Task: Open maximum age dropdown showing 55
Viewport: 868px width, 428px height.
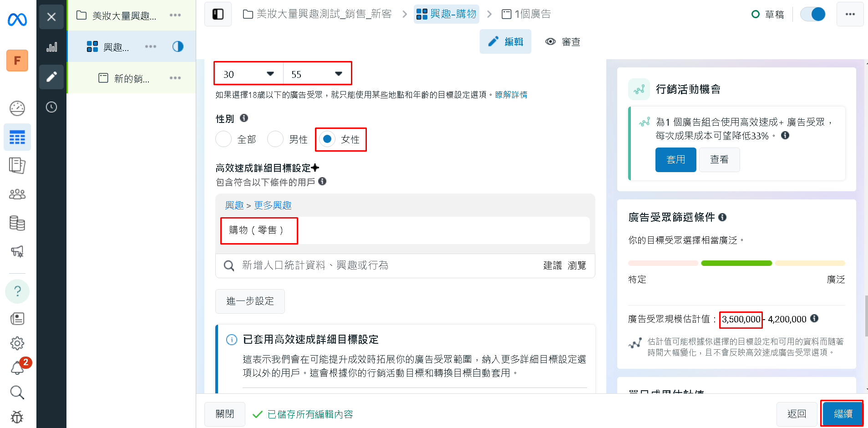Action: coord(317,74)
